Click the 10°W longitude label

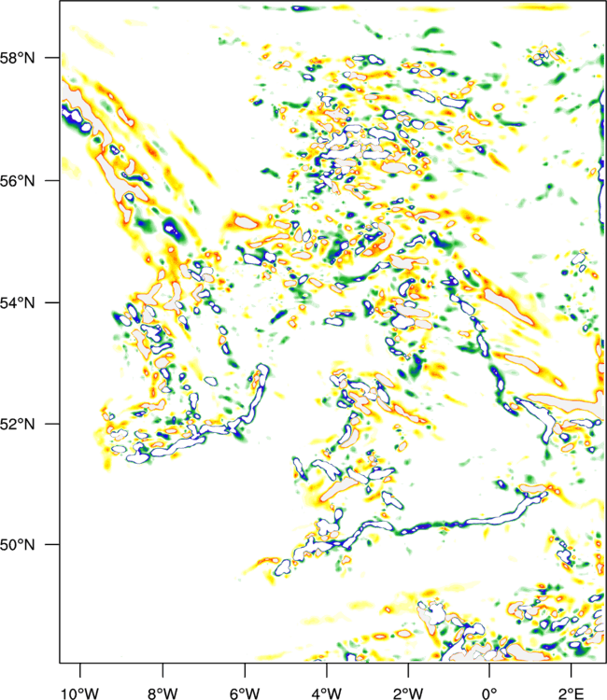coord(80,693)
